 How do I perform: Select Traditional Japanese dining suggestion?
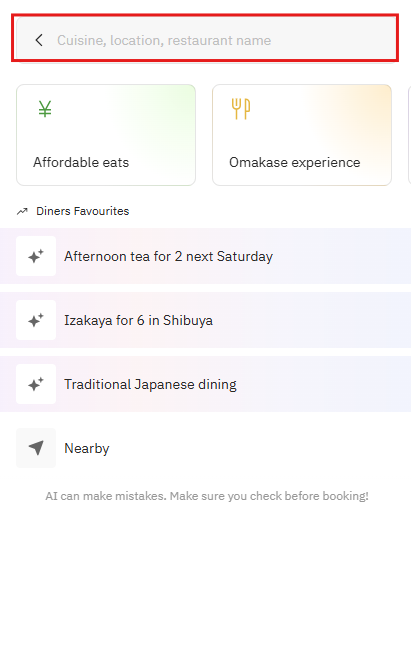(150, 384)
